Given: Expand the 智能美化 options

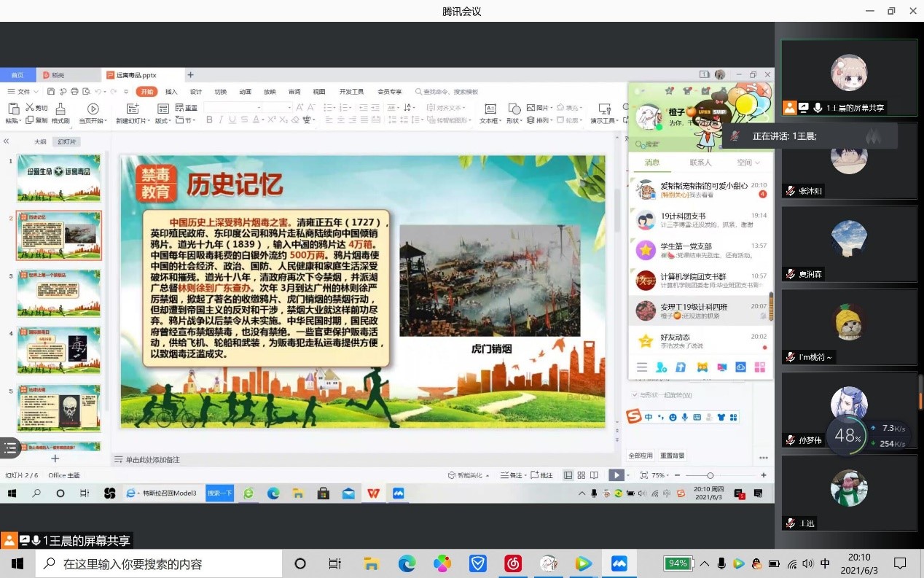Looking at the screenshot, I should (x=469, y=475).
